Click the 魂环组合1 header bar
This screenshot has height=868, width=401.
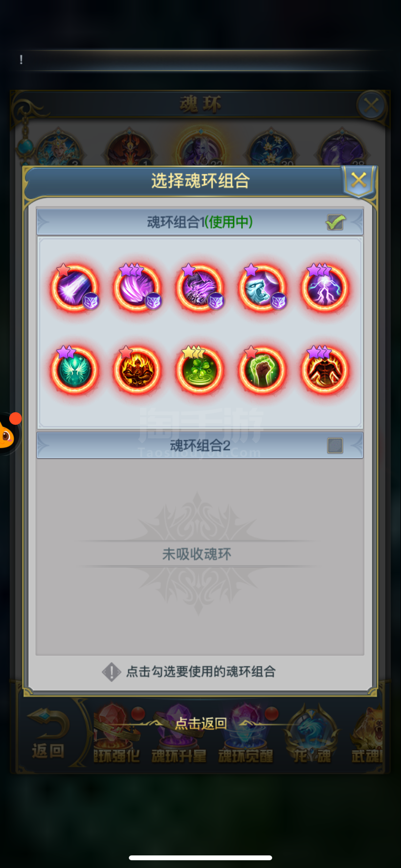(x=200, y=222)
